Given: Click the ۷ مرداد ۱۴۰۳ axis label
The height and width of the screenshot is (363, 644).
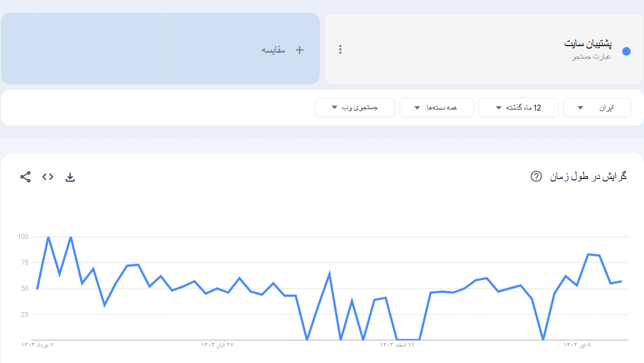Looking at the screenshot, I should click(x=37, y=345).
